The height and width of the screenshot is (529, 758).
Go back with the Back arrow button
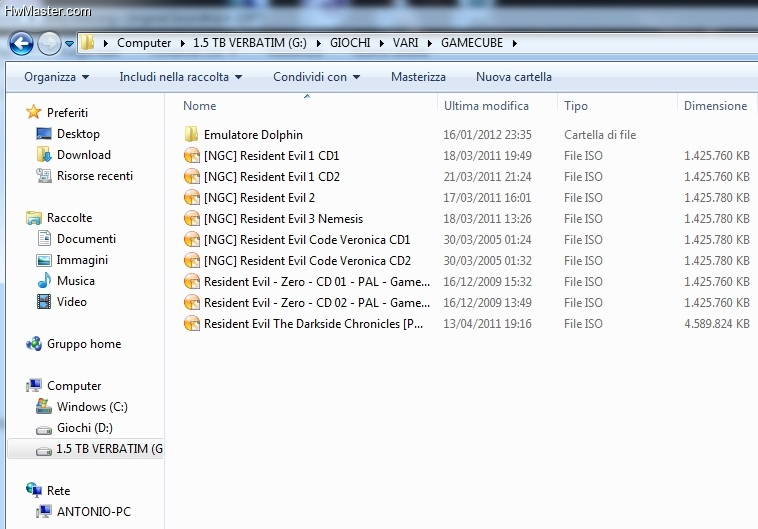(x=21, y=44)
